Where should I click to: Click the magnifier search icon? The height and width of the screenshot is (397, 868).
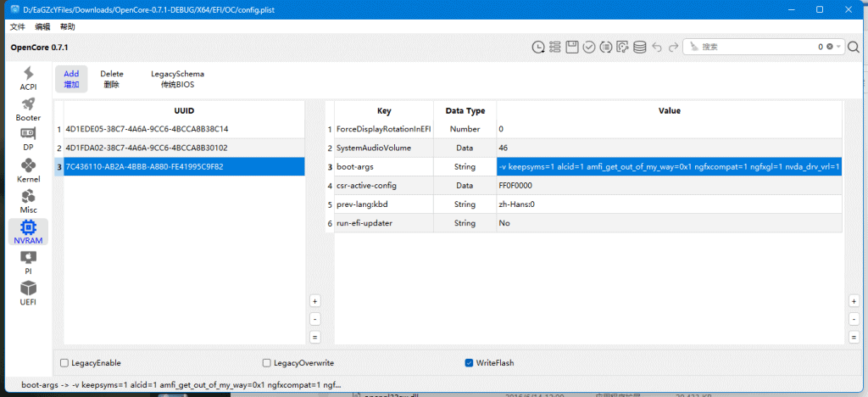pyautogui.click(x=854, y=47)
